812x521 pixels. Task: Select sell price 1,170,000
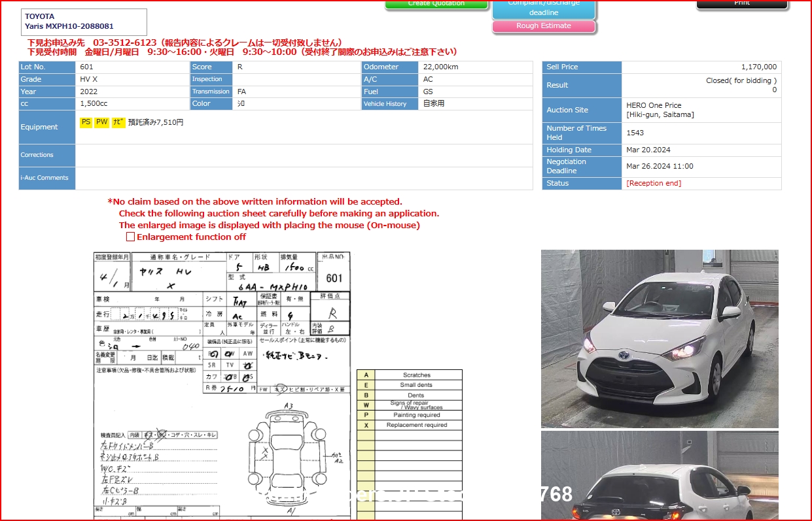(759, 67)
